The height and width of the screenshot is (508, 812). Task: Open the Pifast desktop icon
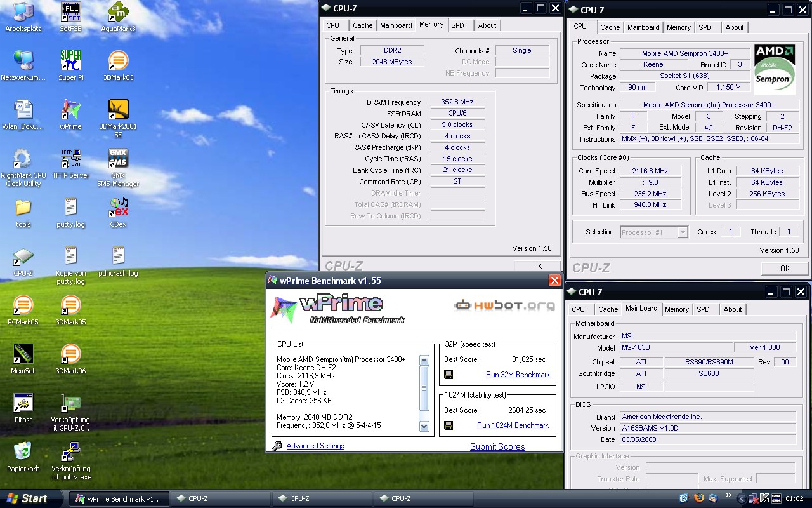pyautogui.click(x=23, y=403)
